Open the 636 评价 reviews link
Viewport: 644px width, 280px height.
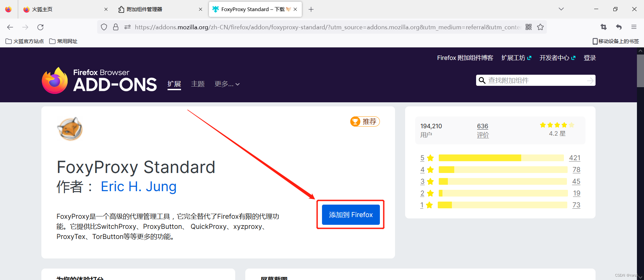pos(483,131)
